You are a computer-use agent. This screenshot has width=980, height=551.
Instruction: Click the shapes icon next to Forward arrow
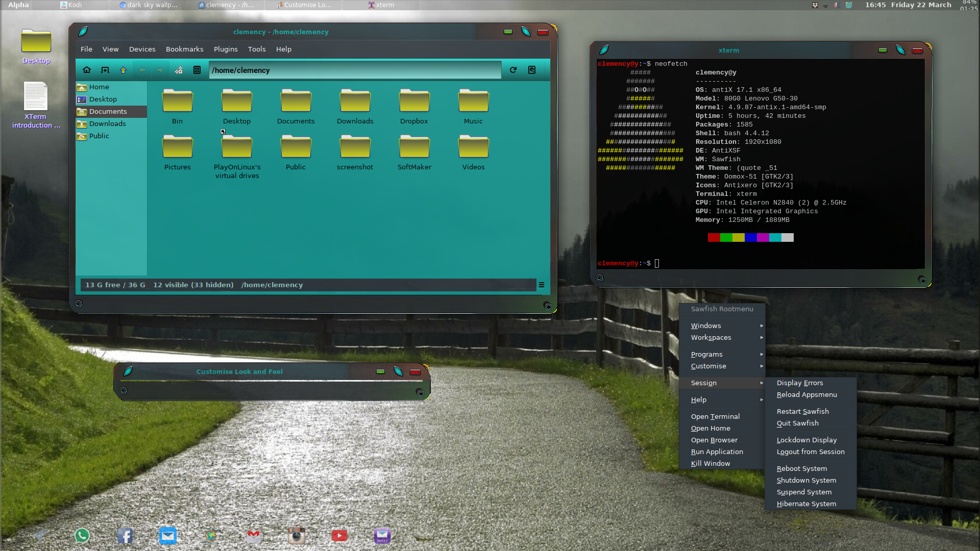179,70
